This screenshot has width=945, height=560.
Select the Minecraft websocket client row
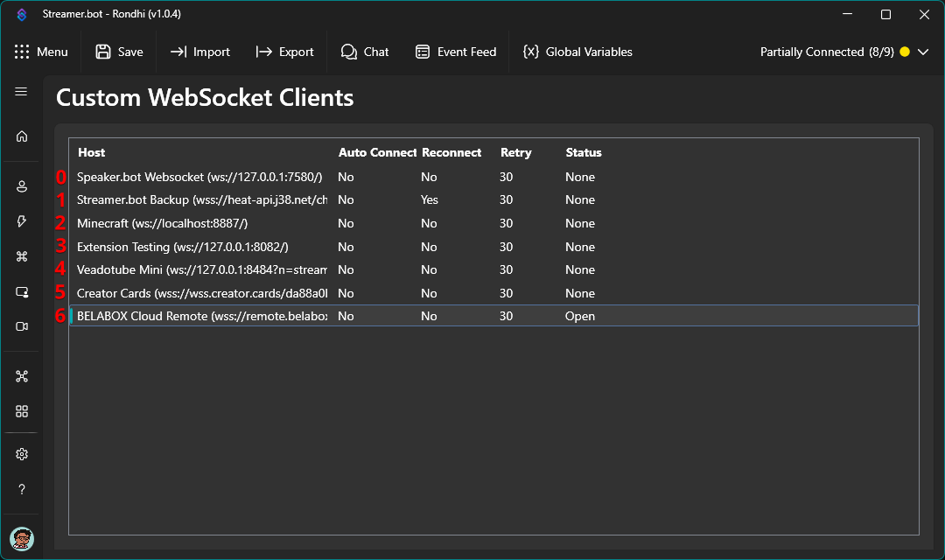[350, 223]
